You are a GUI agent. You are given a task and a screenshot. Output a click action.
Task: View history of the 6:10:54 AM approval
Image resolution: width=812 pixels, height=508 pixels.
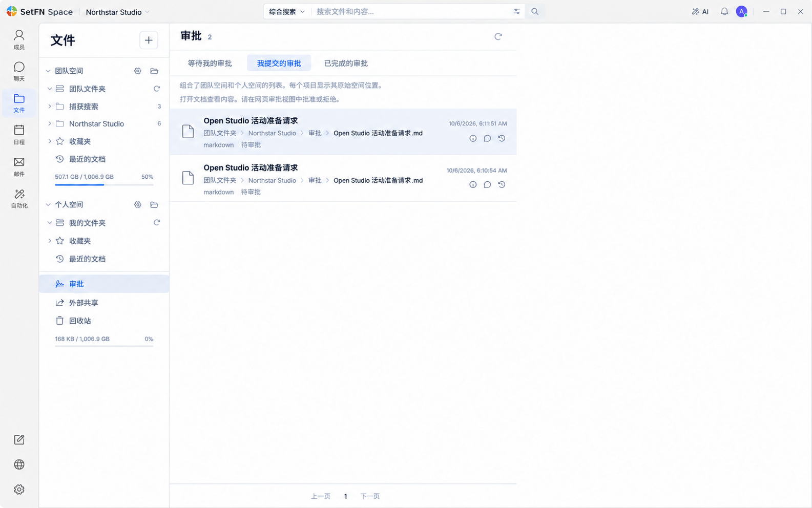(502, 184)
